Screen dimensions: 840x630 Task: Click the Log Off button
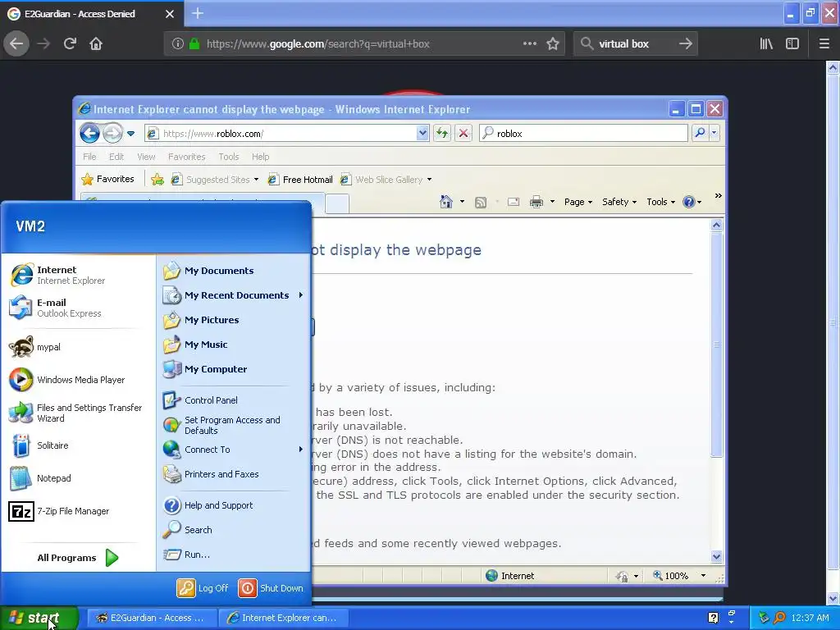tap(203, 588)
